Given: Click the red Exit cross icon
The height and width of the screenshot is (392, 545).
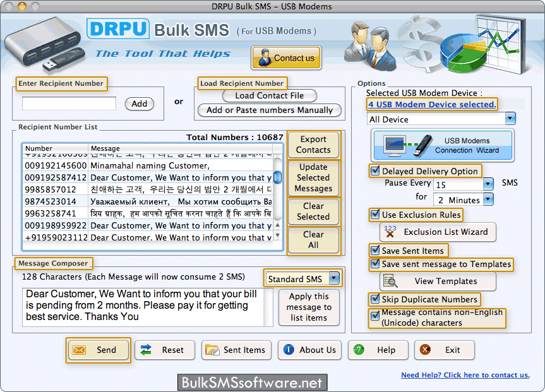Looking at the screenshot, I should tap(425, 350).
